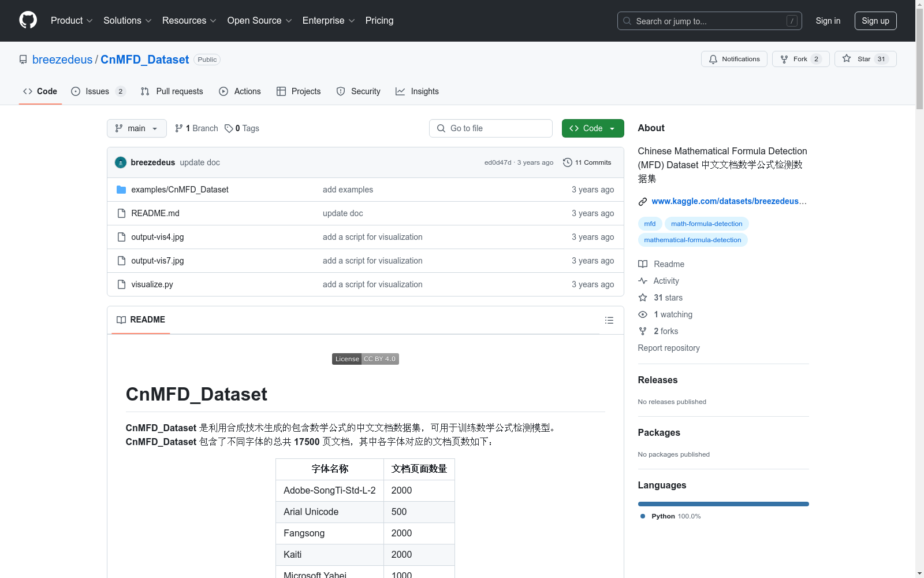Screen dimensions: 924x578
Task: Expand the Product menu
Action: coord(72,21)
